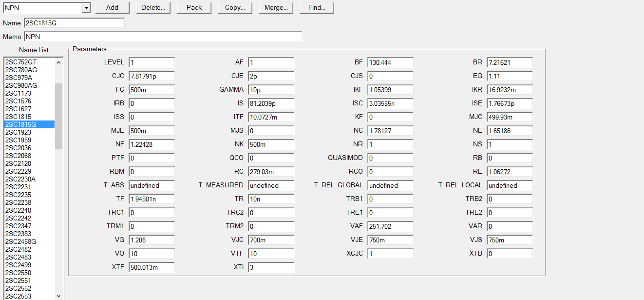Select 2SC2068 in the name list
Screen dimensions: 644x300
pyautogui.click(x=29, y=156)
